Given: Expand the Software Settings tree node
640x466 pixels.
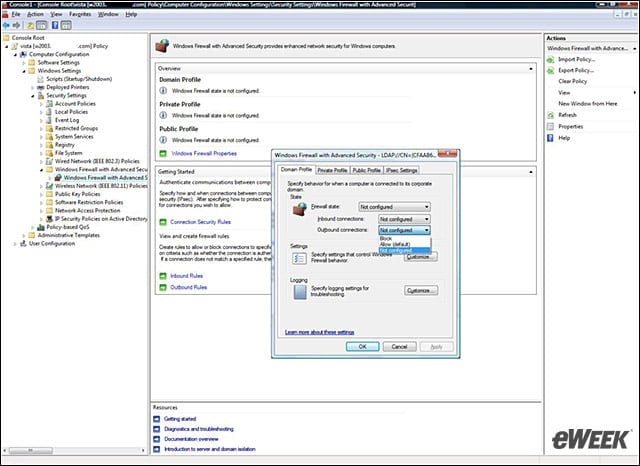Looking at the screenshot, I should click(24, 63).
